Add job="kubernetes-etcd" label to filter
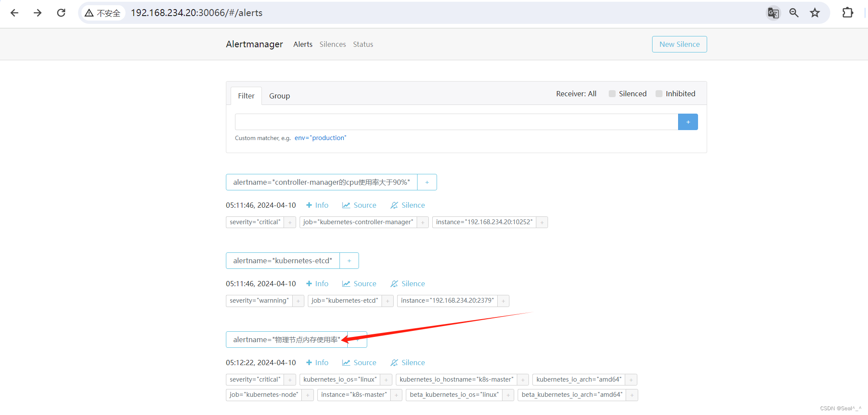 click(x=388, y=301)
